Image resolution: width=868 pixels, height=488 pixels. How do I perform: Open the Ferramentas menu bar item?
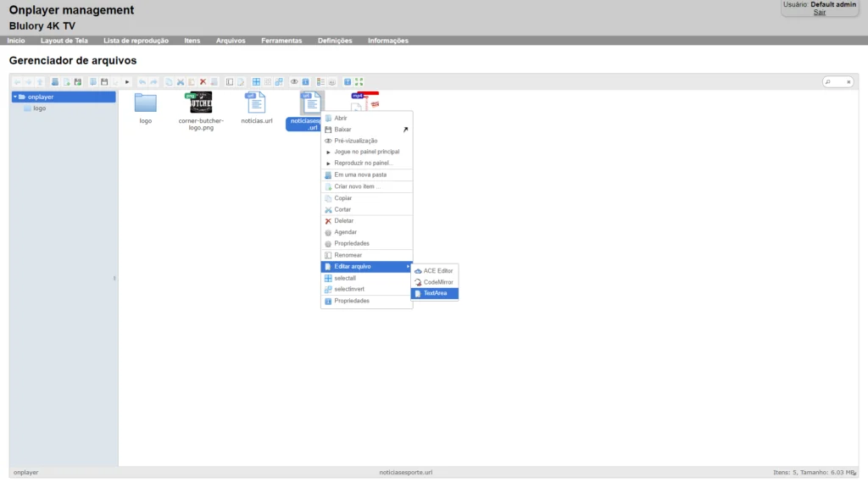pos(281,41)
